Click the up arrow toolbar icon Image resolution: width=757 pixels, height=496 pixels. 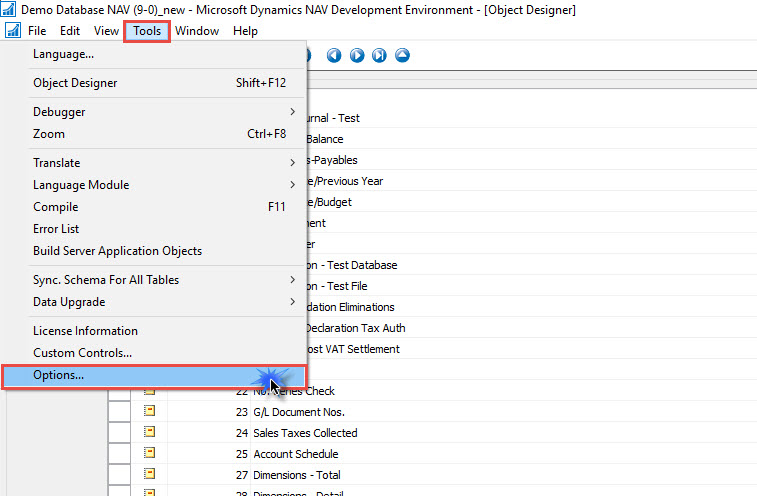tap(402, 56)
